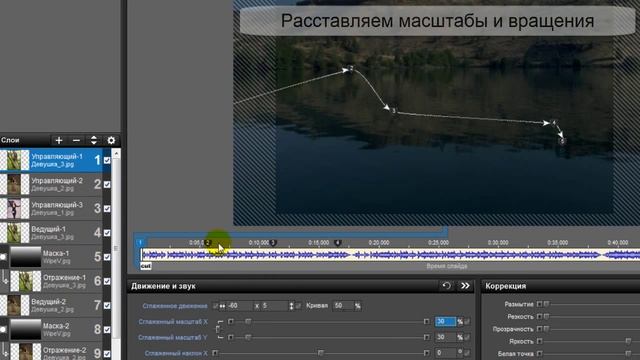Click motion path point 5 in preview
The image size is (640, 360).
(562, 141)
